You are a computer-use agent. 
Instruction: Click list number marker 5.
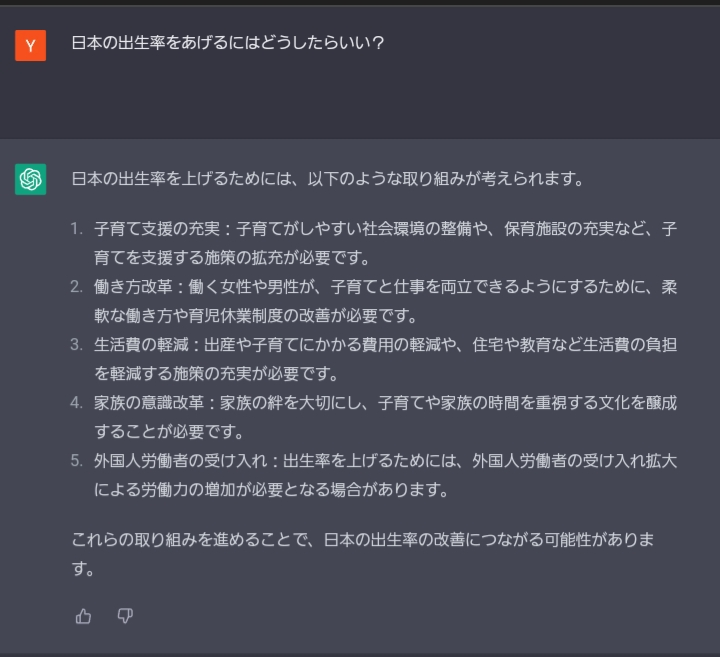point(76,461)
